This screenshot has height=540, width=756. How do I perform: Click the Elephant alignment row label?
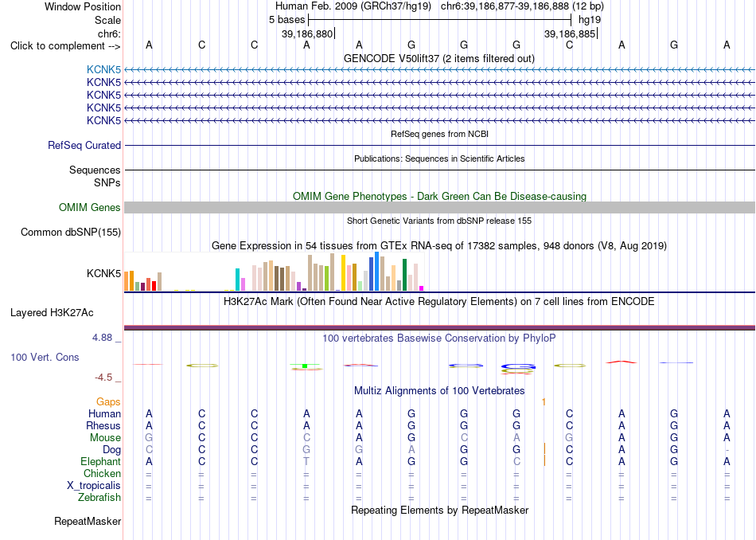pos(101,462)
